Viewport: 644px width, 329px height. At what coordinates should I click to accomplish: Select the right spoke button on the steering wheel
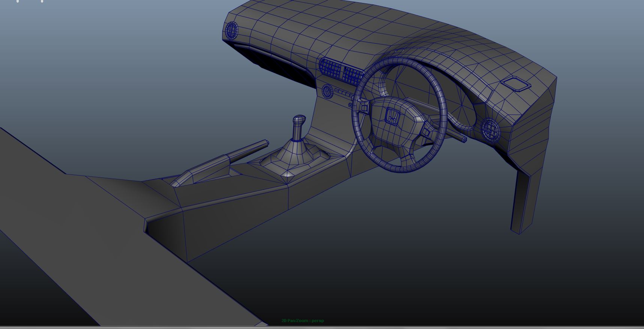pyautogui.click(x=427, y=132)
